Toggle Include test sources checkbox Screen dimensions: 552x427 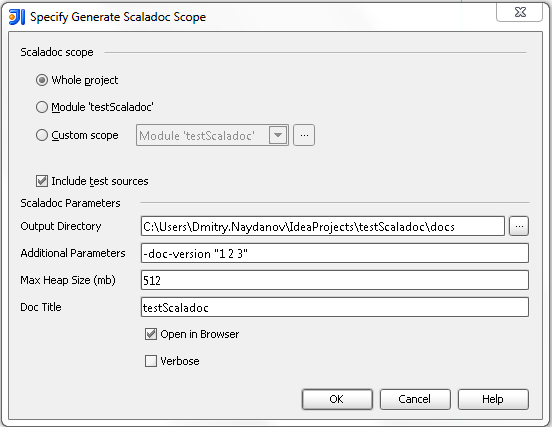[42, 181]
